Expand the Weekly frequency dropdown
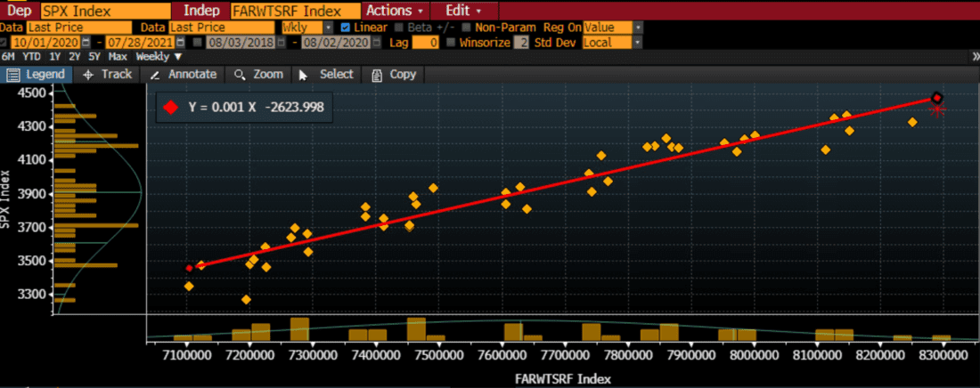The image size is (980, 388). (x=159, y=57)
